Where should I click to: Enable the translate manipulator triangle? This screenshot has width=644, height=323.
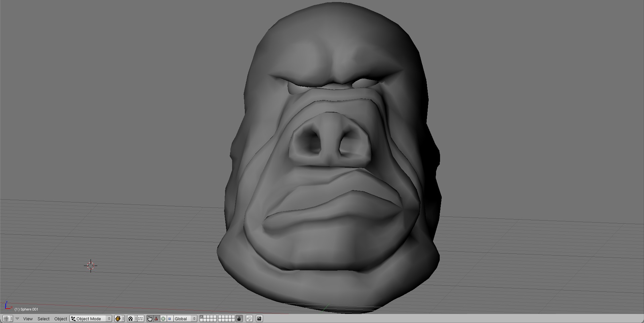pyautogui.click(x=156, y=319)
